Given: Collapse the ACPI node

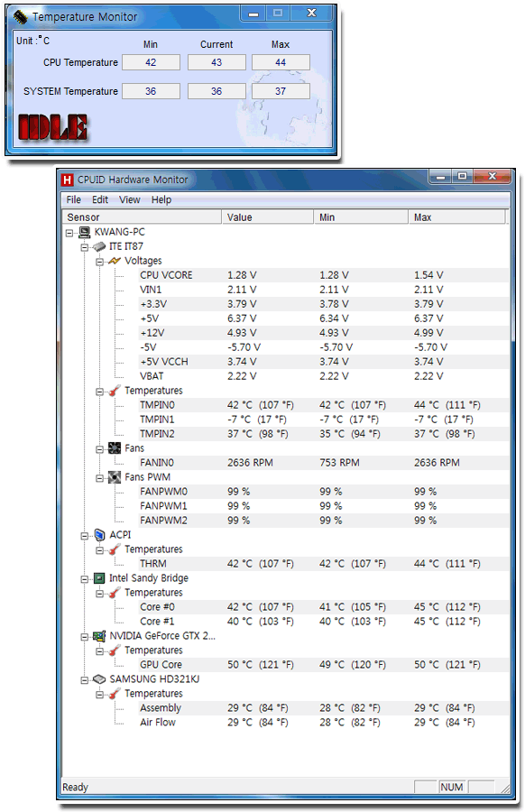Looking at the screenshot, I should pos(85,535).
